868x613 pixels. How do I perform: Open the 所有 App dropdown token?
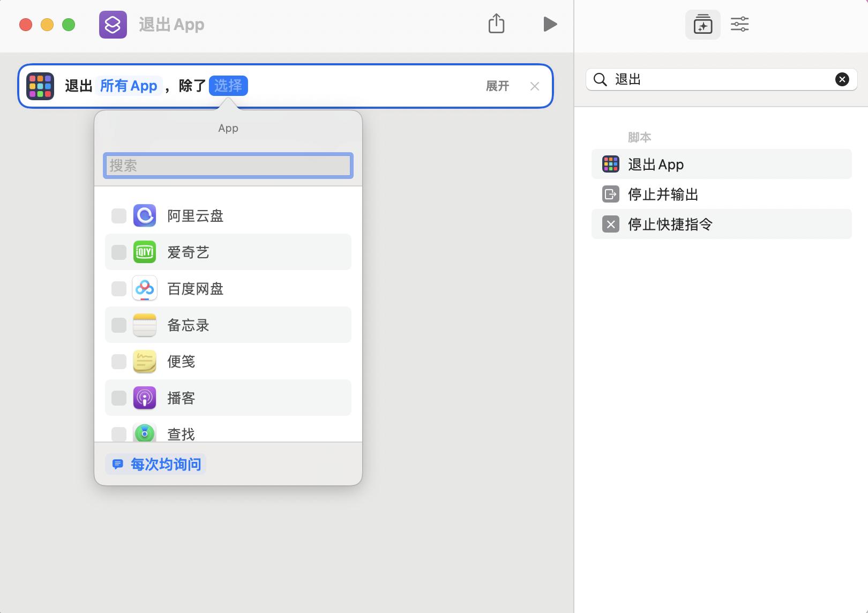pyautogui.click(x=129, y=86)
